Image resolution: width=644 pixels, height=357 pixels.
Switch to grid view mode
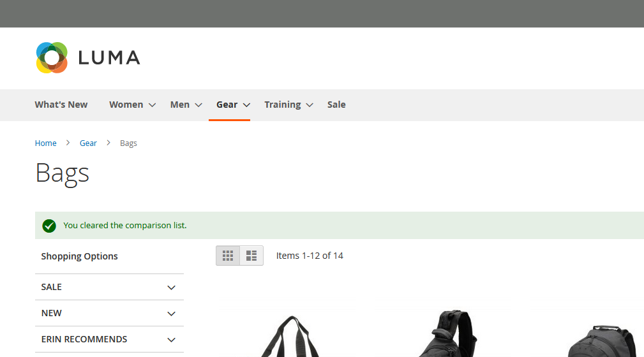click(x=228, y=256)
